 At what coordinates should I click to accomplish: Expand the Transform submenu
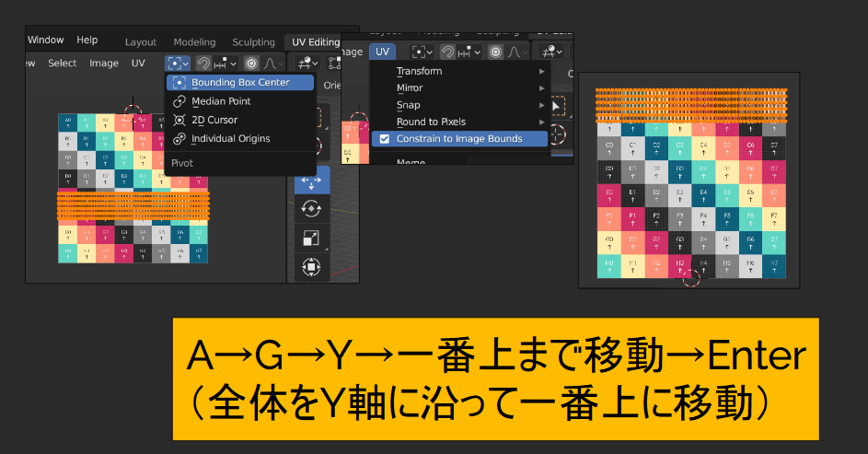click(459, 72)
